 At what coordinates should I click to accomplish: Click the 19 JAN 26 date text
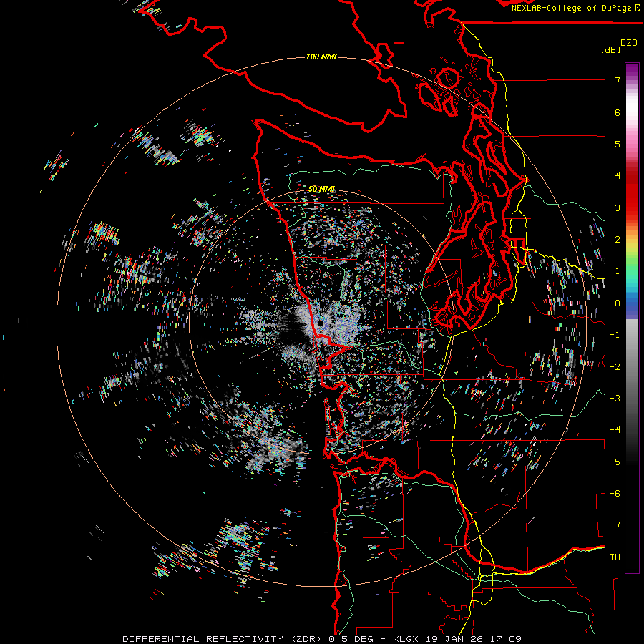click(x=454, y=639)
